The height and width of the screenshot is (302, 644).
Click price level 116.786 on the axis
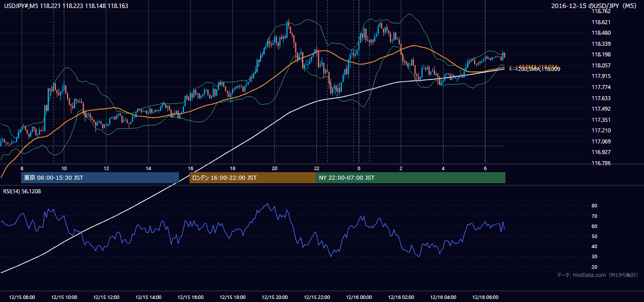click(601, 163)
